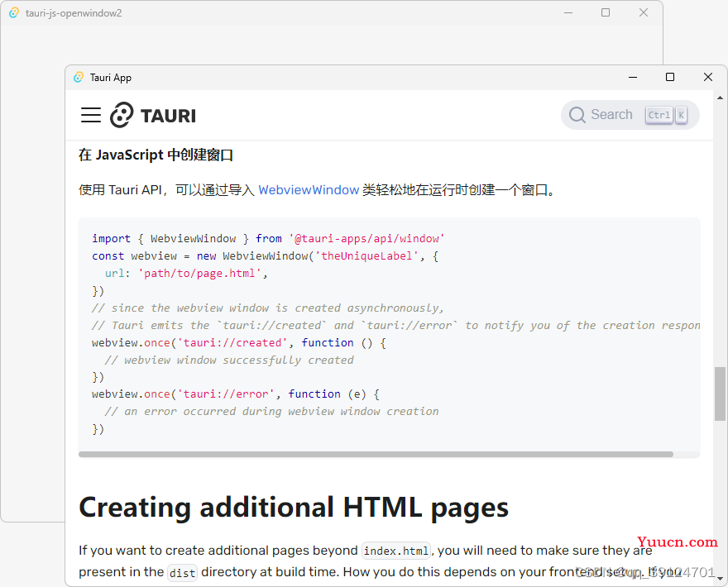Close the tauri-js-openwindow2 window
728x587 pixels.
644,12
